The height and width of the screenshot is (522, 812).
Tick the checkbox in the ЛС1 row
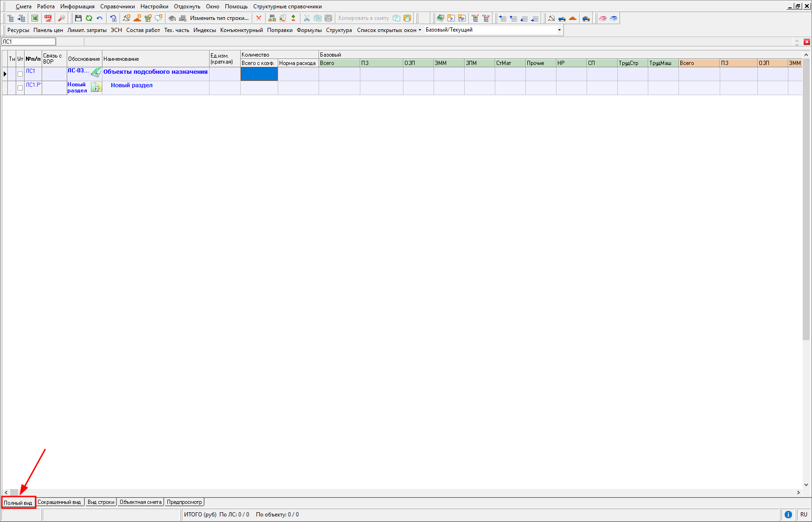click(20, 74)
